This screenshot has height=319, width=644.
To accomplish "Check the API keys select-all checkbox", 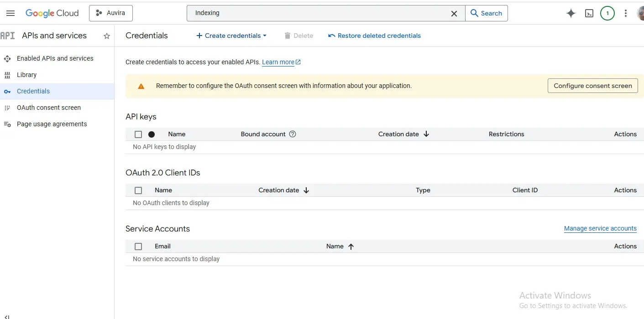I will point(138,134).
